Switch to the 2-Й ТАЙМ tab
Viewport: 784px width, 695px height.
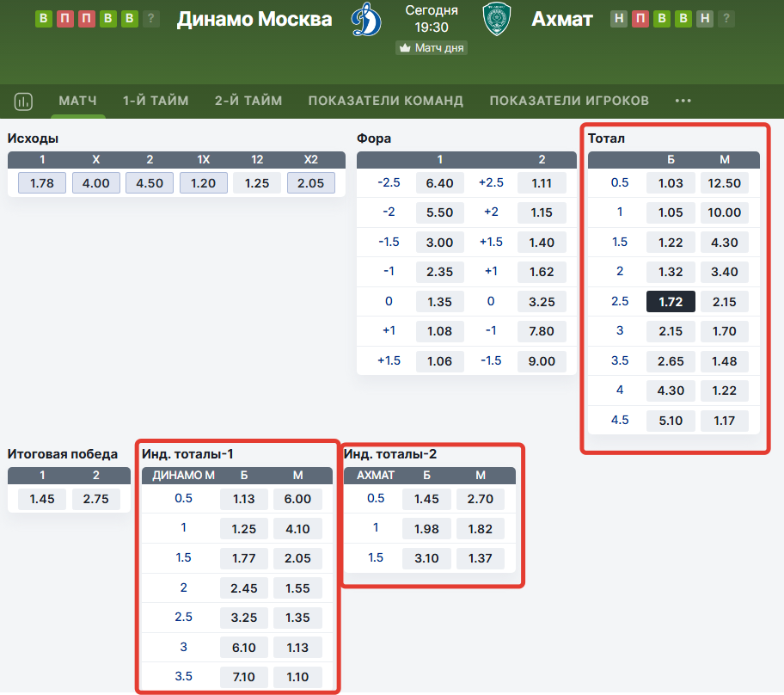click(x=248, y=101)
